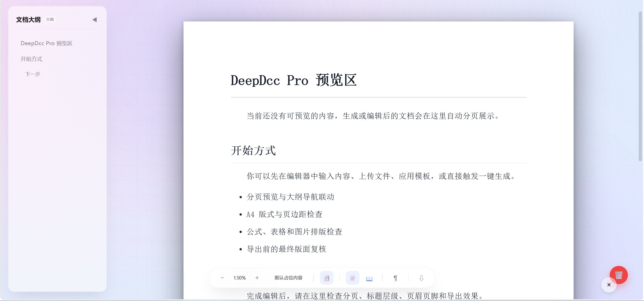Viewport: 644px width, 301px height.
Task: Click the zoom in plus button
Action: pyautogui.click(x=257, y=278)
